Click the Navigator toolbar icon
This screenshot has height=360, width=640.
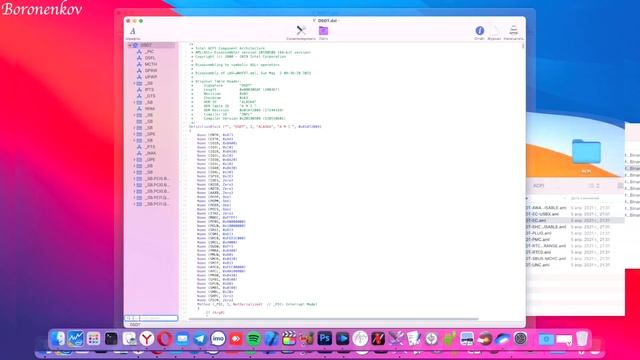[513, 31]
